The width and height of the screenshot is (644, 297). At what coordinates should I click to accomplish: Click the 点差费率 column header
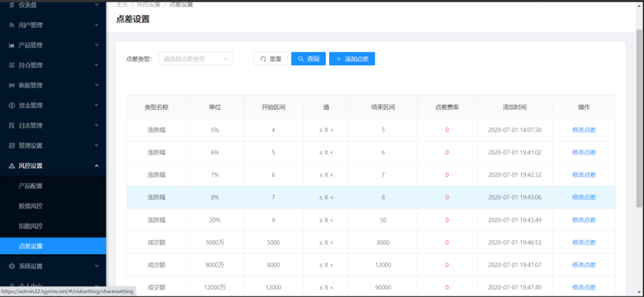tap(447, 107)
